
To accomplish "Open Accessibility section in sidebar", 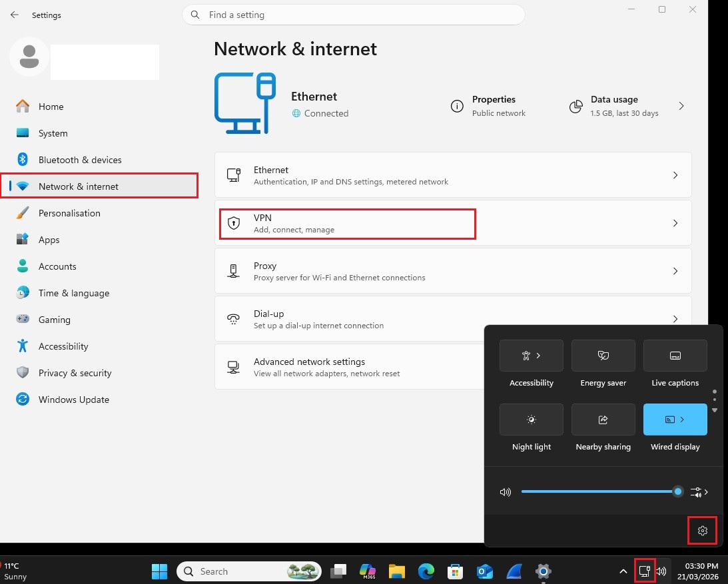I will (x=99, y=346).
